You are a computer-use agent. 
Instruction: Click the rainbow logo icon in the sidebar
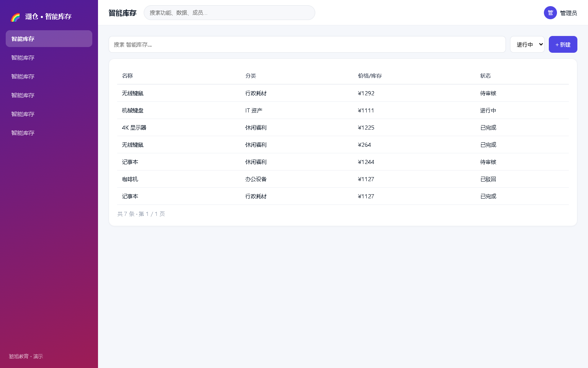tap(15, 17)
